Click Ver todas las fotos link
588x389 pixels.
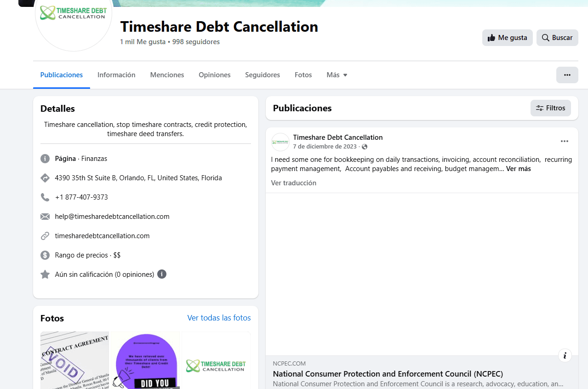219,318
